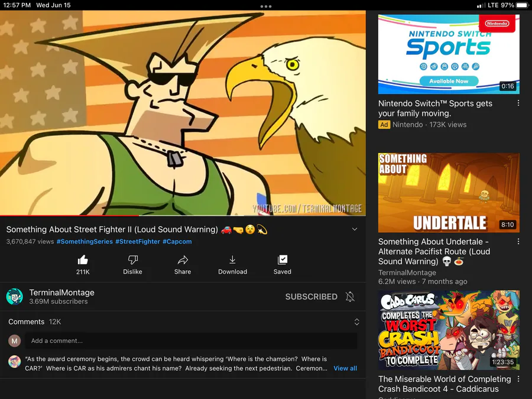
Task: Tap the video player to show controls
Action: [183, 113]
